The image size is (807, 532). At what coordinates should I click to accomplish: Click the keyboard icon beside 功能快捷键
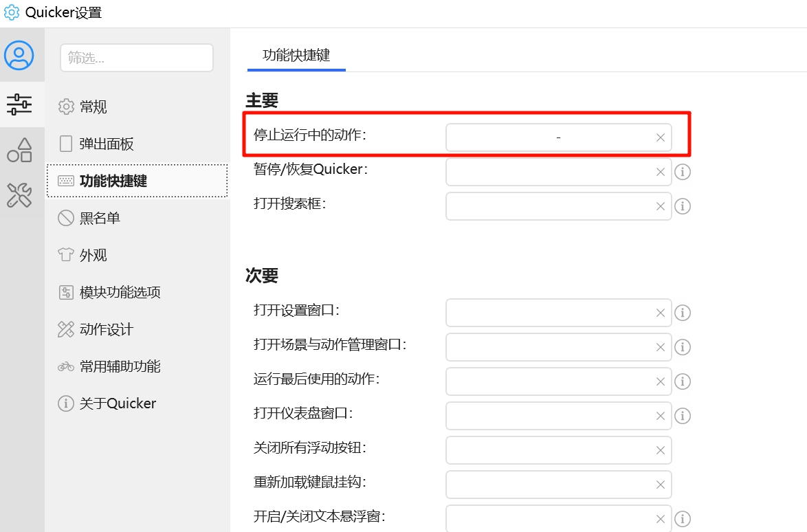click(66, 181)
